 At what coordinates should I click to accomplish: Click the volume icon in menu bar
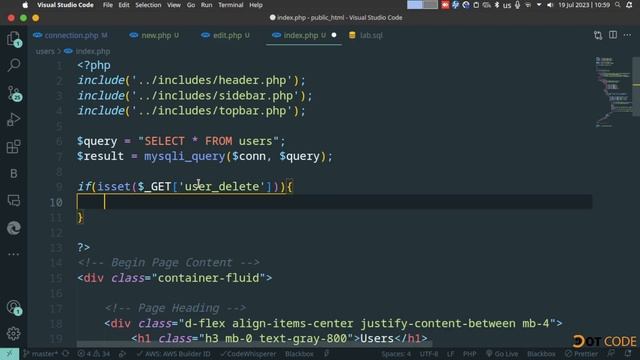[x=550, y=5]
